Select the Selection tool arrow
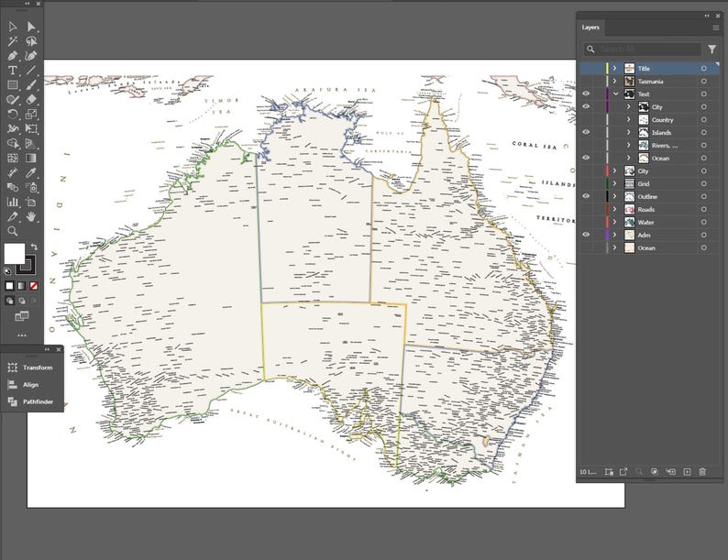 13,27
